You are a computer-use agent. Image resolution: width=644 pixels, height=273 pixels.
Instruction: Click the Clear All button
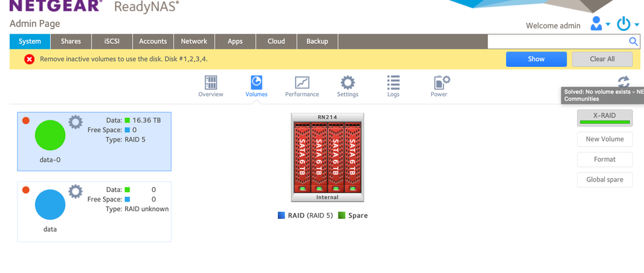coord(602,59)
